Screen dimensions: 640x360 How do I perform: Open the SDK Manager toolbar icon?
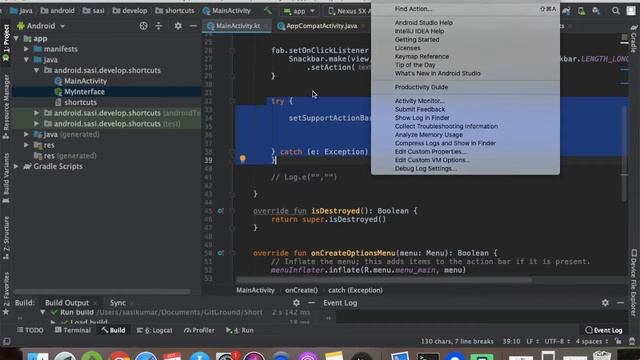point(596,11)
